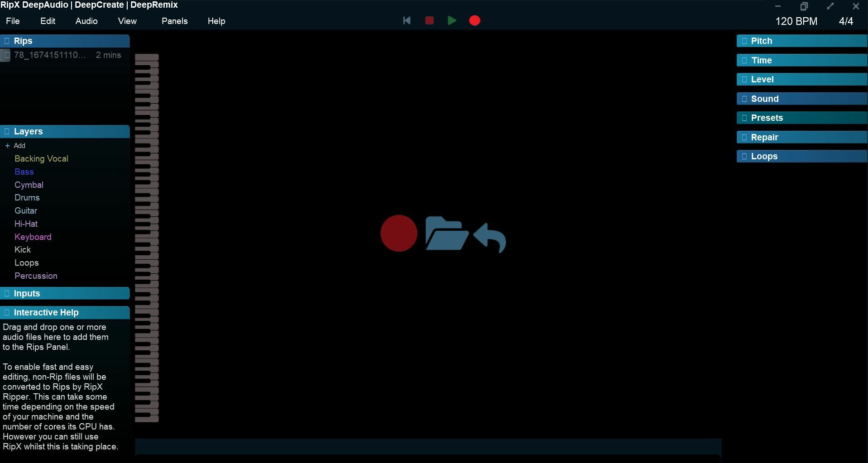Select the Percussion layer
Image resolution: width=868 pixels, height=463 pixels.
36,276
